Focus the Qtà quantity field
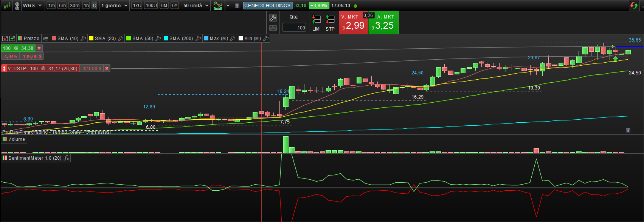Image resolution: width=644 pixels, height=222 pixels. [x=294, y=28]
